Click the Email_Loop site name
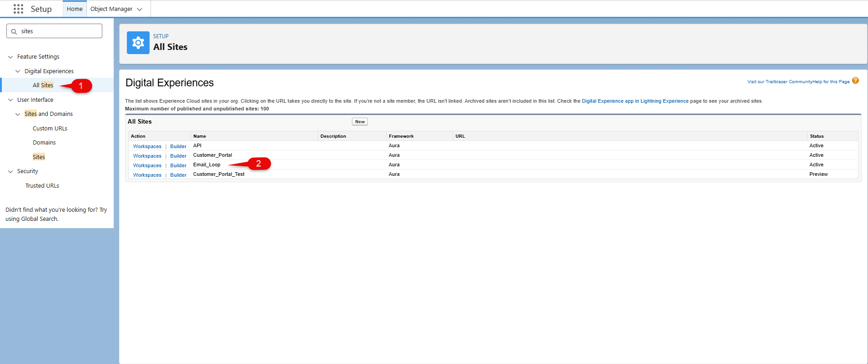The image size is (868, 364). (207, 165)
